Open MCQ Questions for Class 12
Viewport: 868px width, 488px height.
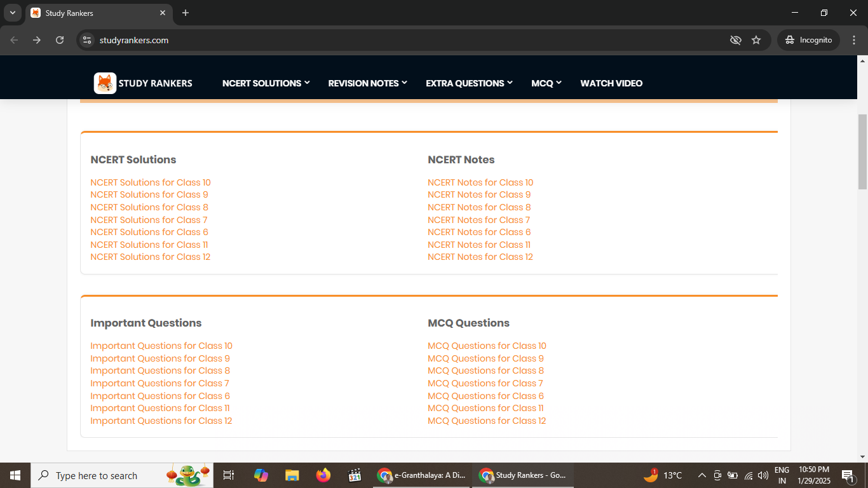[x=487, y=421]
